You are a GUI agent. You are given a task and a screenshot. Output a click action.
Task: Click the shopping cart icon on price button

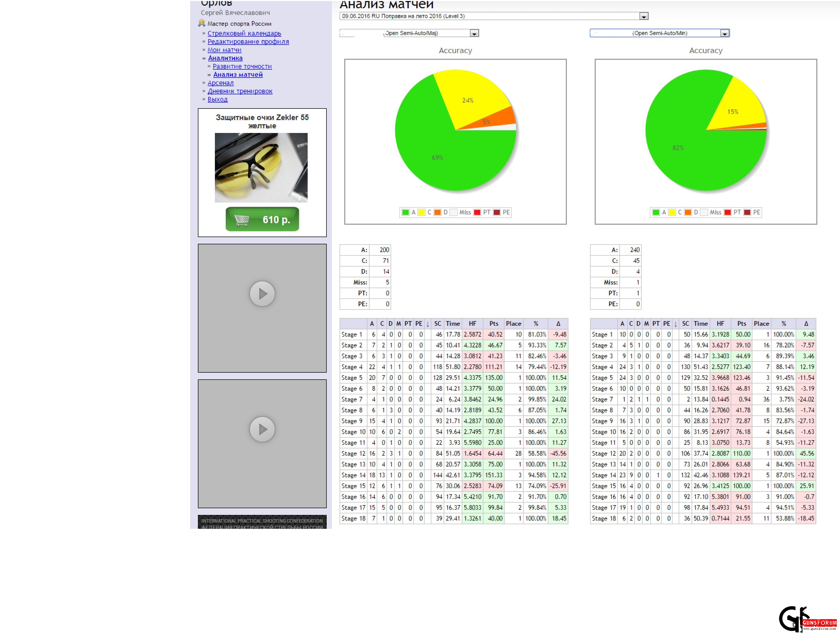tap(241, 220)
